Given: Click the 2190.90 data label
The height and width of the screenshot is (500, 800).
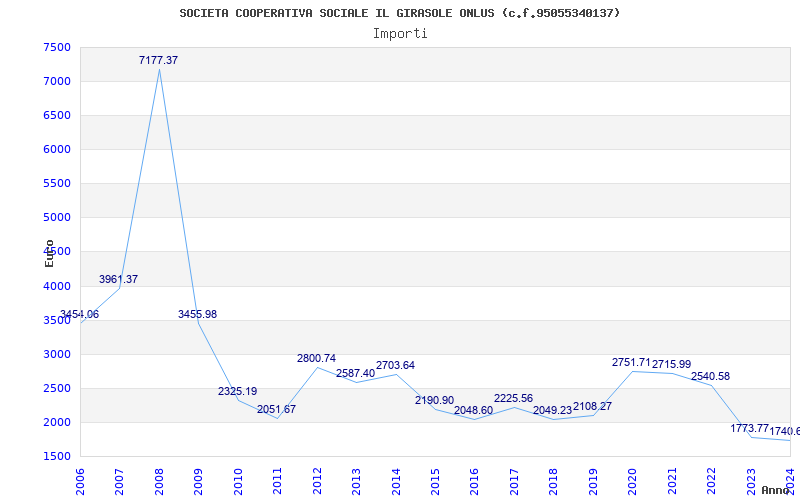Looking at the screenshot, I should [434, 400].
